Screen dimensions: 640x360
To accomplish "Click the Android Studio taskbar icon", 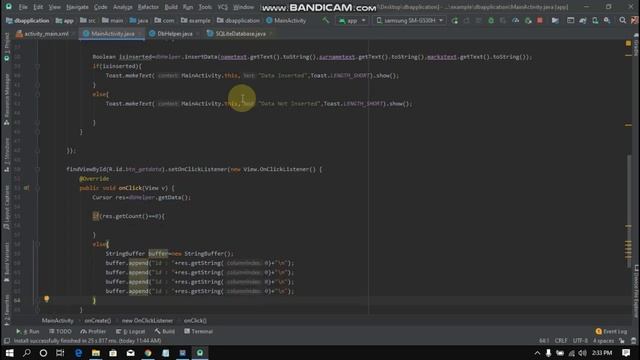I will (200, 353).
